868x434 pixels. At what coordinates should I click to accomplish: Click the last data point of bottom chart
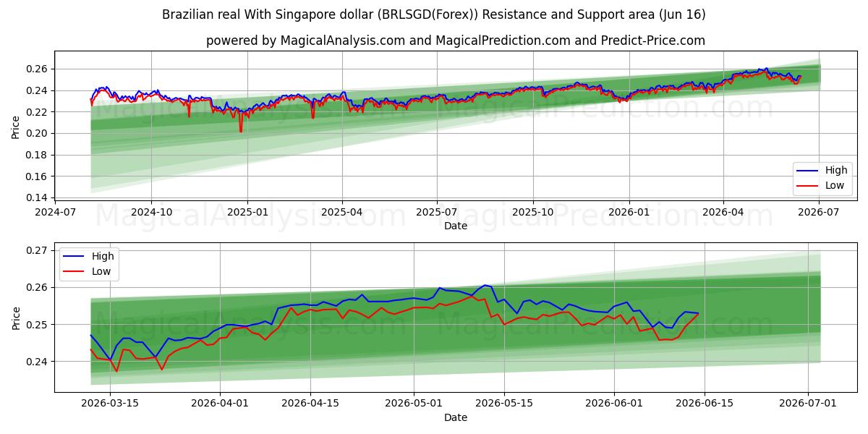698,313
